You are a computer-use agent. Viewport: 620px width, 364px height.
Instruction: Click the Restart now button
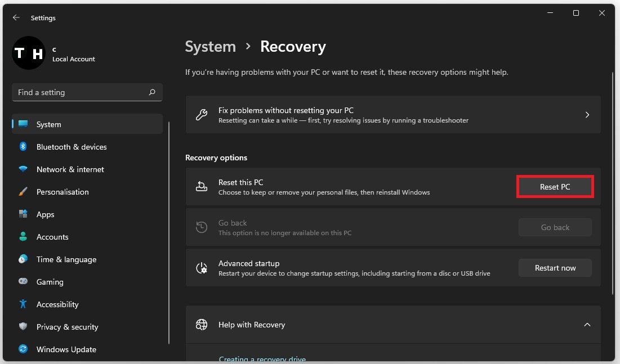(555, 268)
